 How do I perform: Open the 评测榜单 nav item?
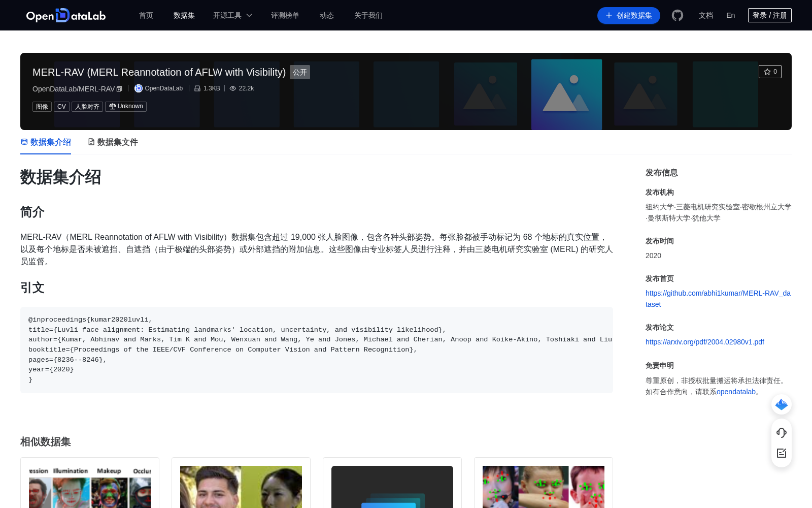pos(285,15)
